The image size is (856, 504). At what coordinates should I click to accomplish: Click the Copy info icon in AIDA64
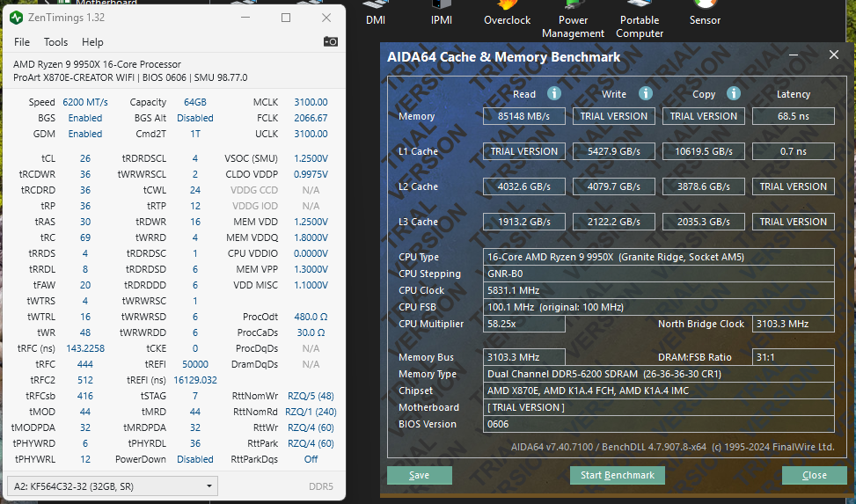tap(733, 93)
